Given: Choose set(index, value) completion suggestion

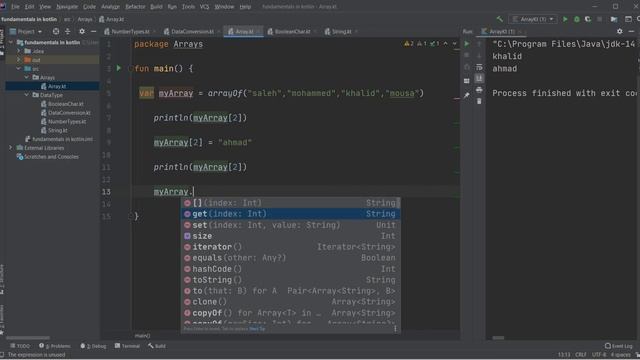Looking at the screenshot, I should 290,225.
